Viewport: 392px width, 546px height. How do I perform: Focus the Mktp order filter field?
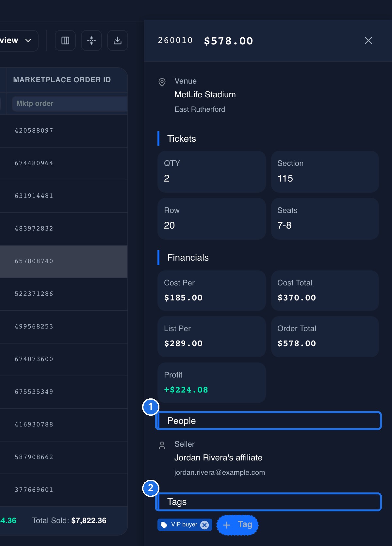70,104
